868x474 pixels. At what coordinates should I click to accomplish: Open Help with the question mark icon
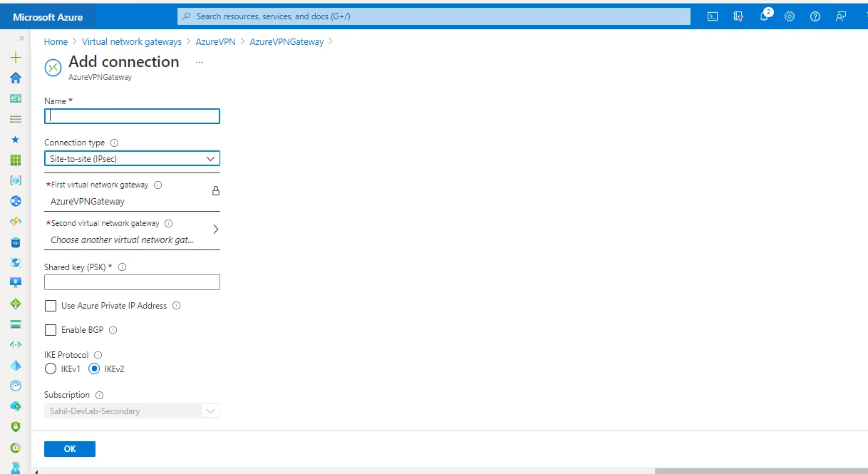pyautogui.click(x=815, y=16)
